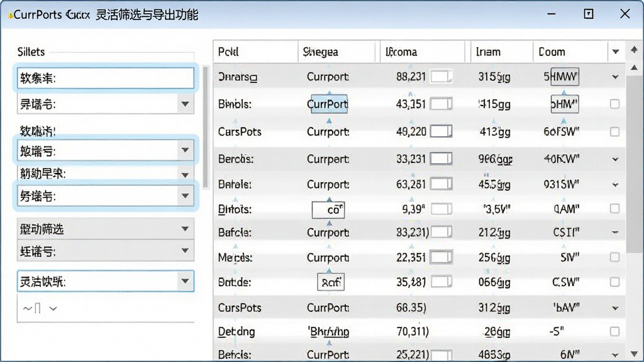Open the 盥动筛选 dropdown

click(x=186, y=229)
